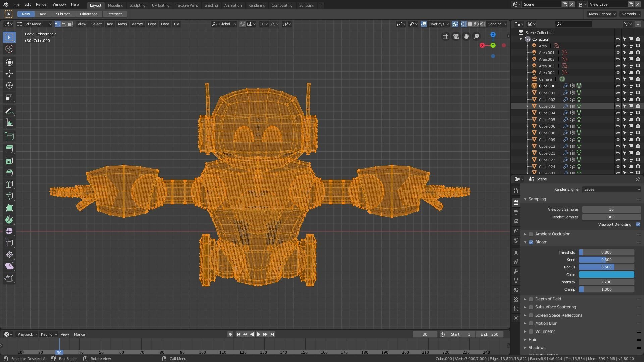Select the Cursor tool in left toolbar
This screenshot has height=362, width=644.
(x=9, y=49)
